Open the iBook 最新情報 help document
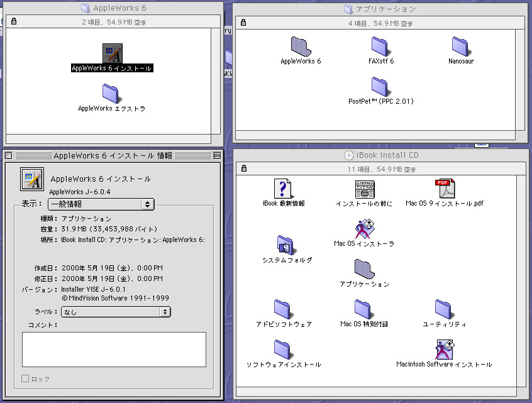This screenshot has width=532, height=403. coord(284,188)
